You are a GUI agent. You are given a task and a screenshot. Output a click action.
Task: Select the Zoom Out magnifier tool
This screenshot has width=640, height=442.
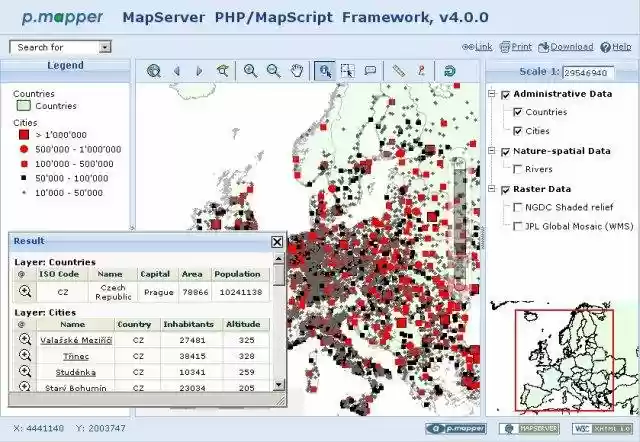click(x=273, y=71)
